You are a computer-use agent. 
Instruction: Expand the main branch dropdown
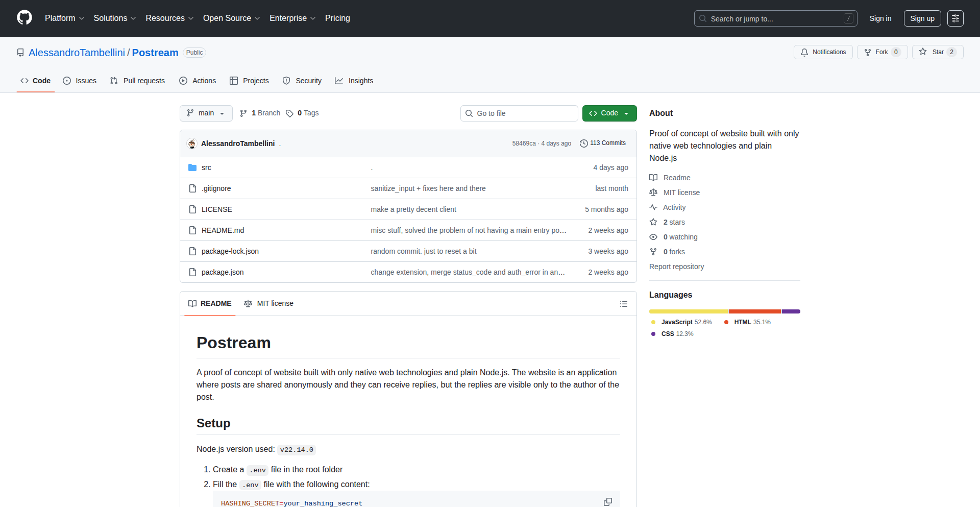(x=206, y=113)
